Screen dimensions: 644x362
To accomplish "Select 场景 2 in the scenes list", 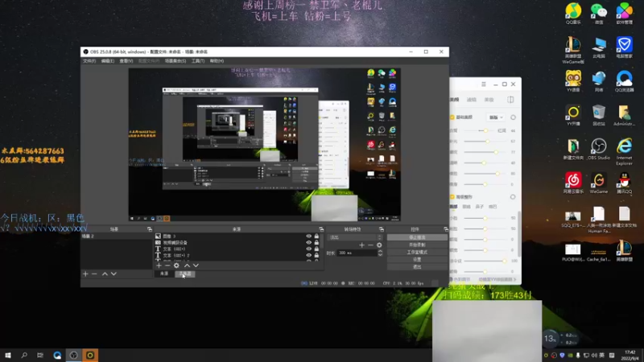I will pyautogui.click(x=116, y=237).
